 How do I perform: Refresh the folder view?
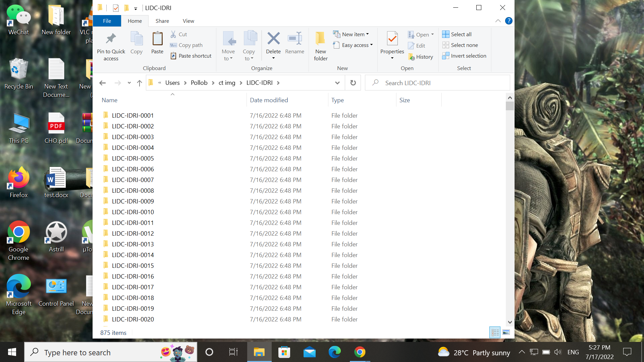point(353,82)
